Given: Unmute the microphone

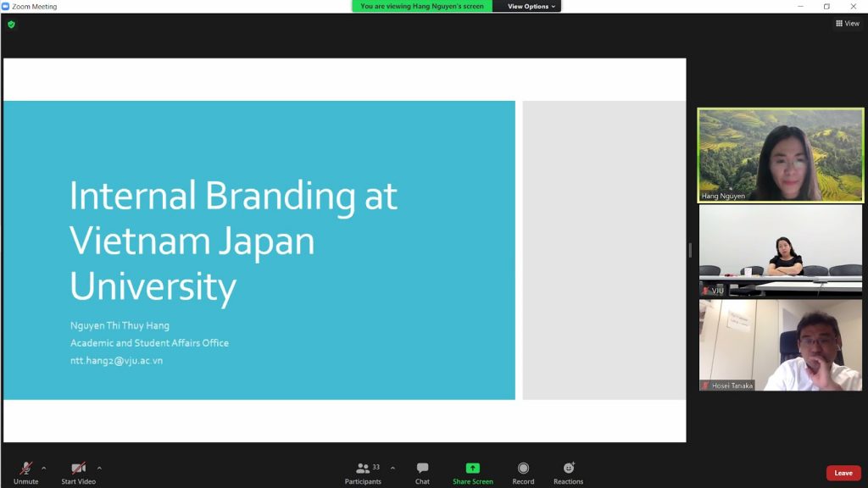Looking at the screenshot, I should (x=25, y=473).
